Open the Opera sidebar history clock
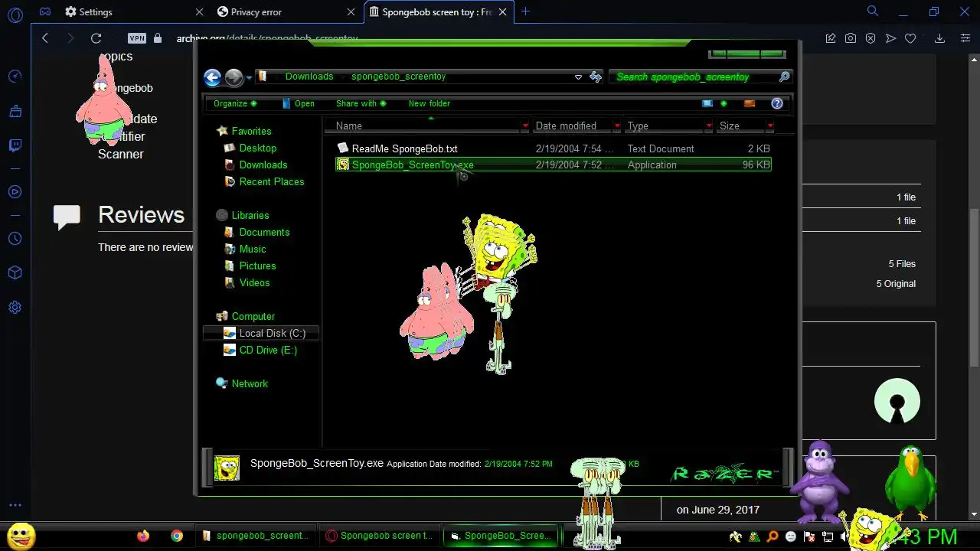This screenshot has height=551, width=980. pos(15,239)
